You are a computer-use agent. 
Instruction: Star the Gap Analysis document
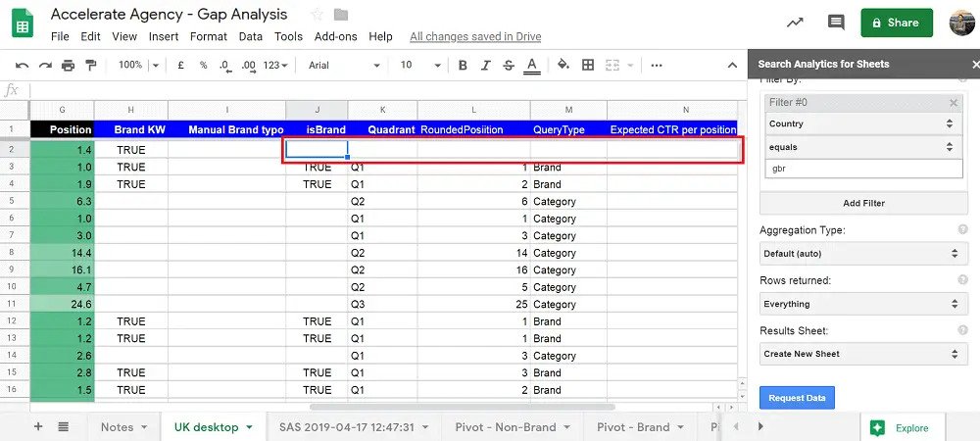click(x=317, y=15)
